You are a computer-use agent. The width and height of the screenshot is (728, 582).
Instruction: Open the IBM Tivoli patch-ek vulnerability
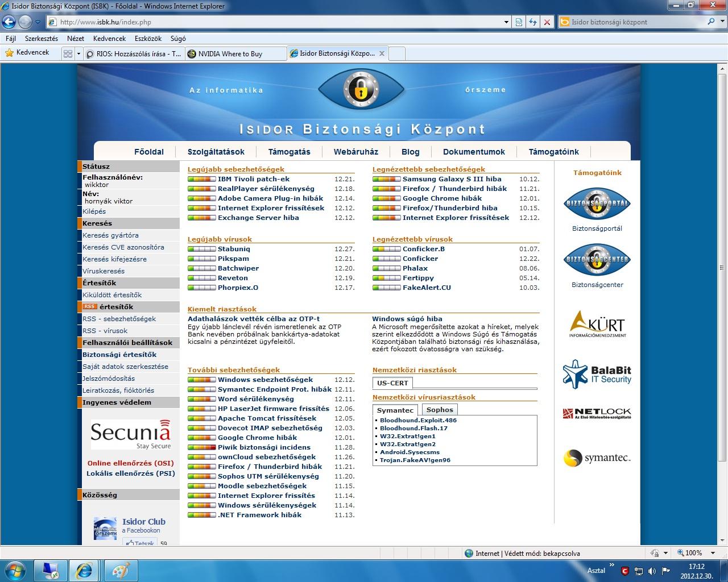pyautogui.click(x=254, y=179)
